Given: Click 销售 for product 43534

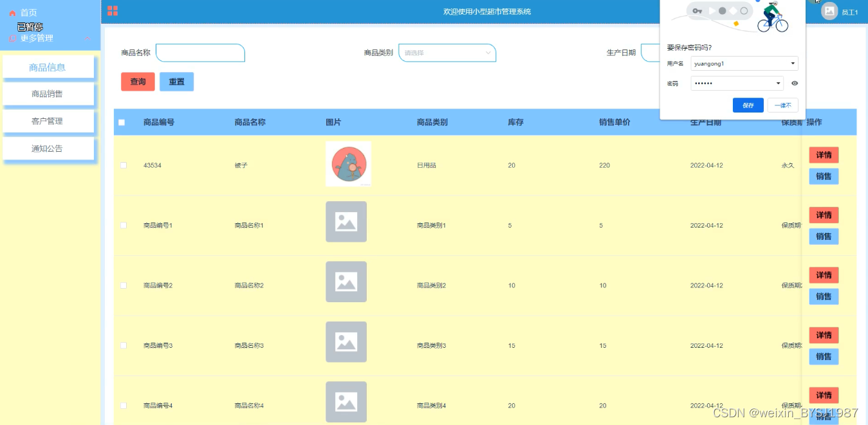Looking at the screenshot, I should [x=824, y=176].
